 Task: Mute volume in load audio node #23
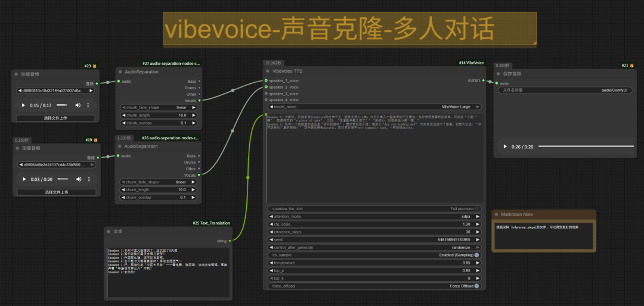point(78,105)
